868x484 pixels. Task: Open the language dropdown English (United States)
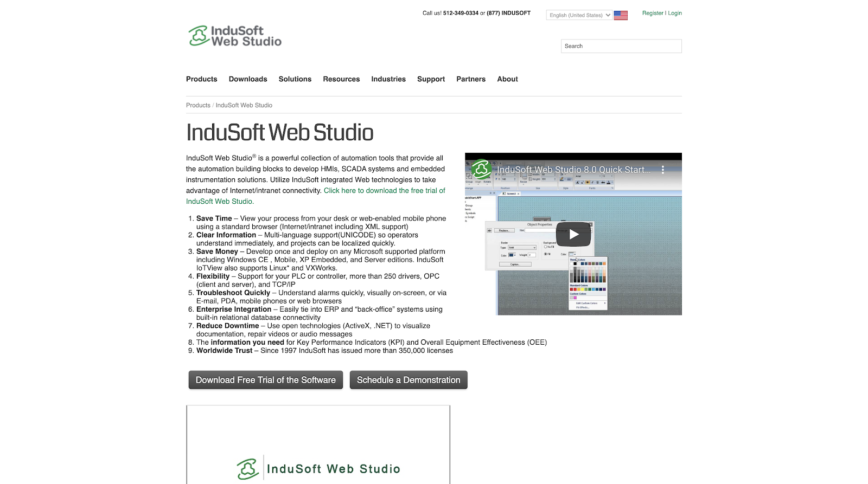[x=579, y=15]
